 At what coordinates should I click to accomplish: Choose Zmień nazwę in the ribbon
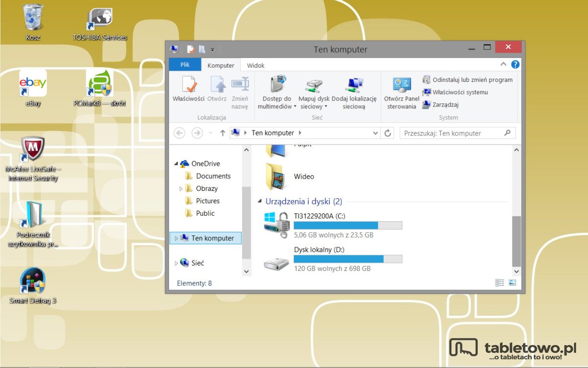240,92
